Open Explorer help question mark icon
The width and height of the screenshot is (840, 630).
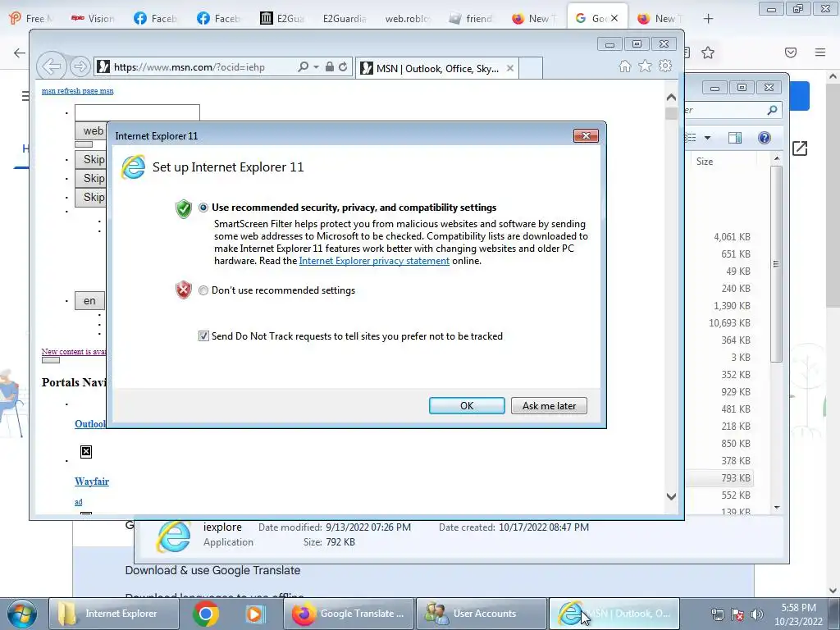click(x=764, y=138)
